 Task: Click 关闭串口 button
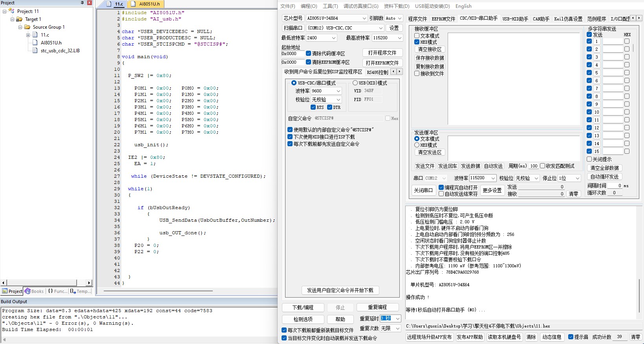[x=423, y=190]
